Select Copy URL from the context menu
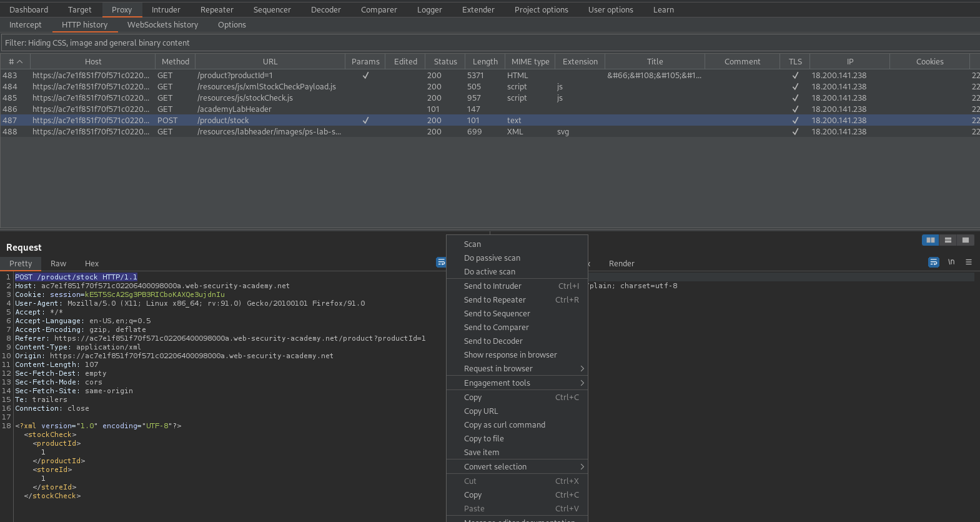Viewport: 980px width, 522px height. tap(517, 411)
